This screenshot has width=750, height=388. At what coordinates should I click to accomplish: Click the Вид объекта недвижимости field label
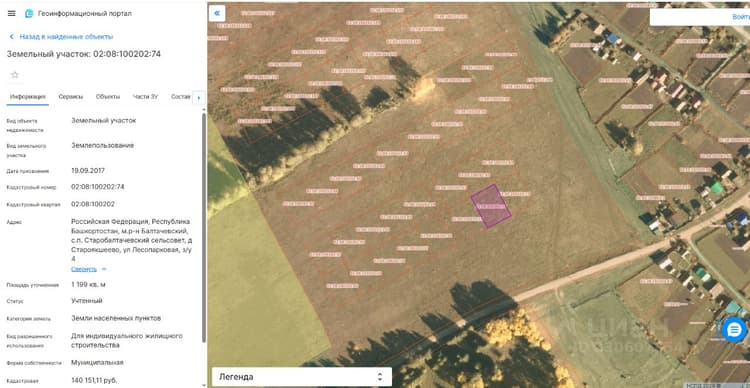tap(25, 125)
